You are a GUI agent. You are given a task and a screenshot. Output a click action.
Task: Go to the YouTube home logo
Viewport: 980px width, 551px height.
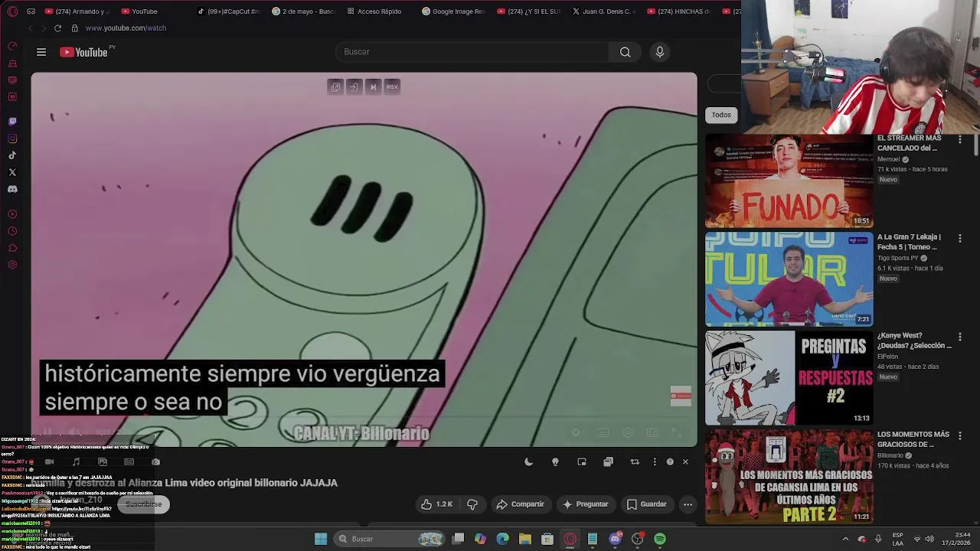click(84, 52)
